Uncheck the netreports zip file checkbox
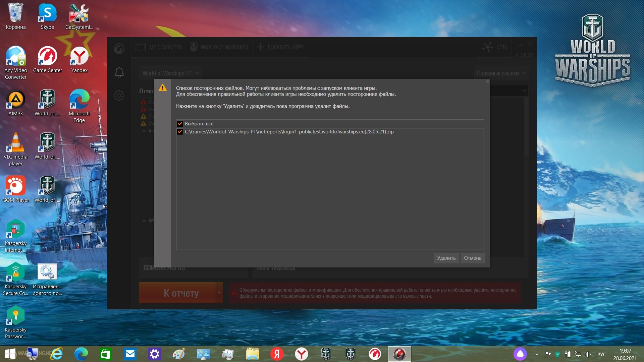 point(180,132)
